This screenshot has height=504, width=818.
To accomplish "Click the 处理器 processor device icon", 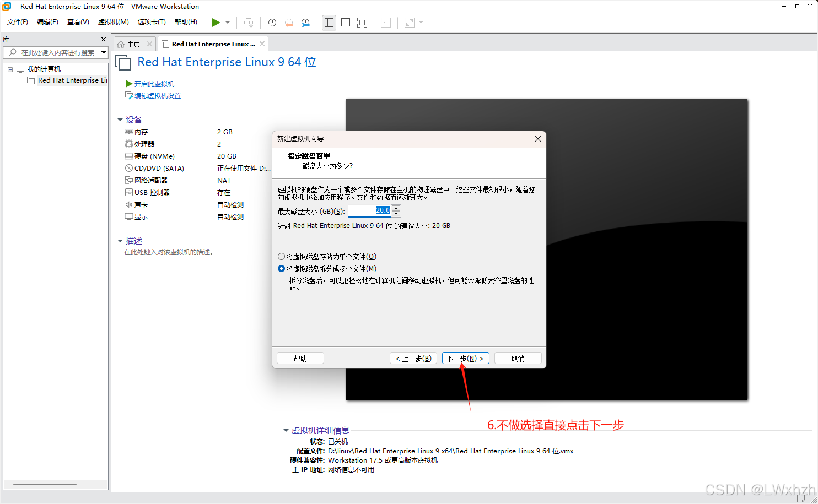I will click(x=129, y=144).
